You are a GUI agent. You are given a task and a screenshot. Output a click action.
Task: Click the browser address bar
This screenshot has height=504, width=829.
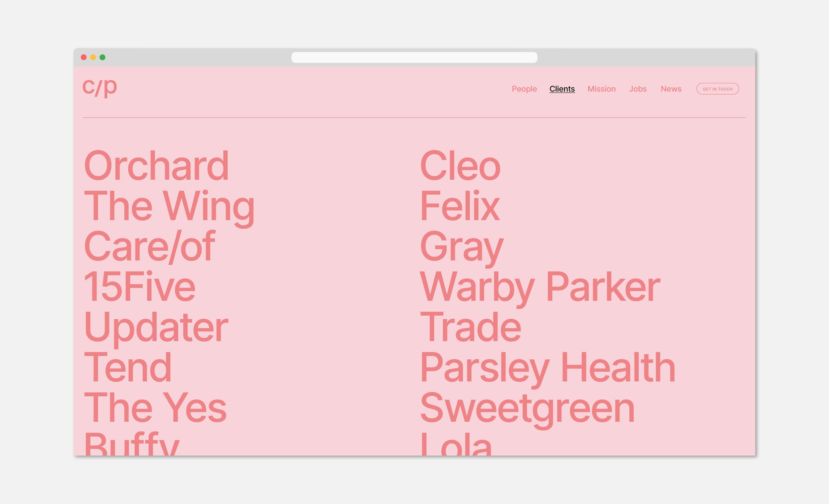(x=414, y=57)
